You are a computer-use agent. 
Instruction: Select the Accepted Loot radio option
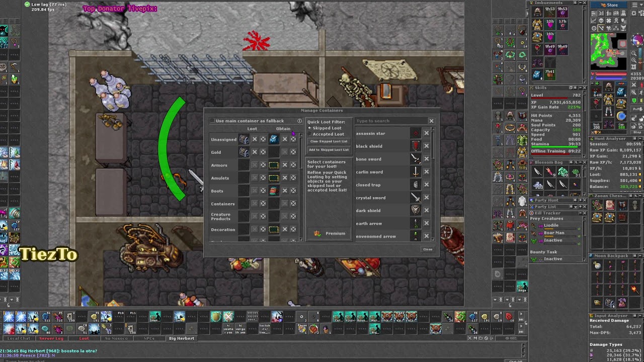click(310, 134)
